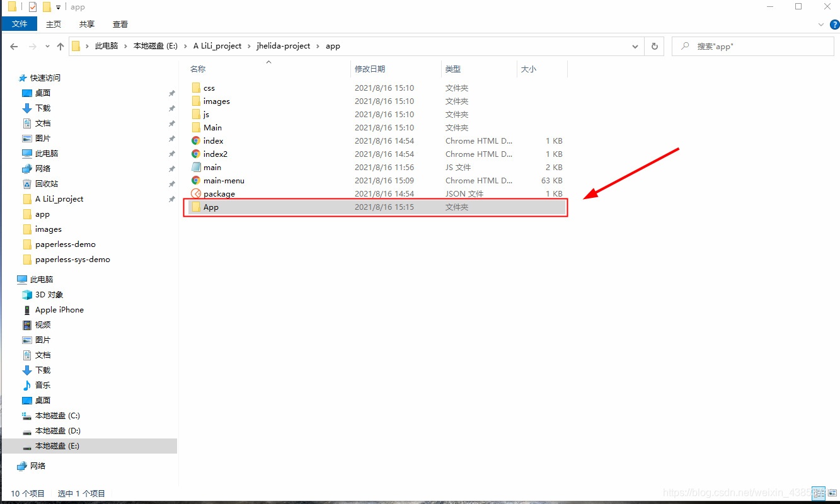Viewport: 840px width, 504px height.
Task: Click the 63 KB size of main-menu
Action: pos(551,180)
